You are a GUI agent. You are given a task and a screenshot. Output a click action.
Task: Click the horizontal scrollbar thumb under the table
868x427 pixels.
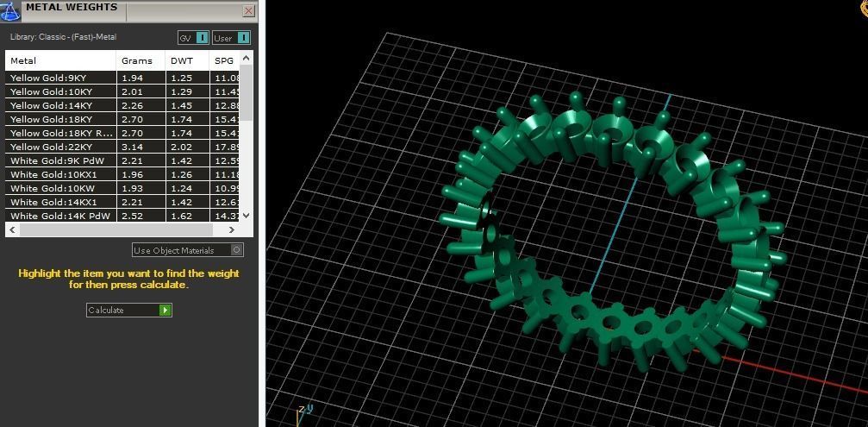click(116, 229)
